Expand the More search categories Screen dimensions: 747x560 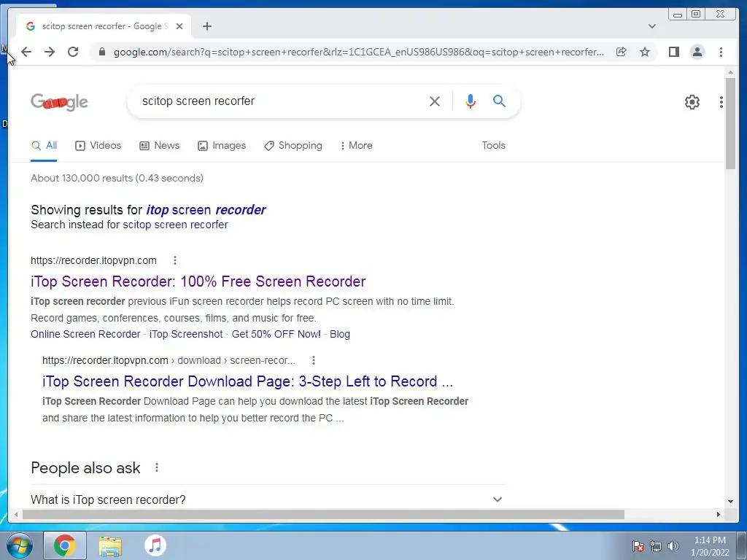[x=356, y=146]
